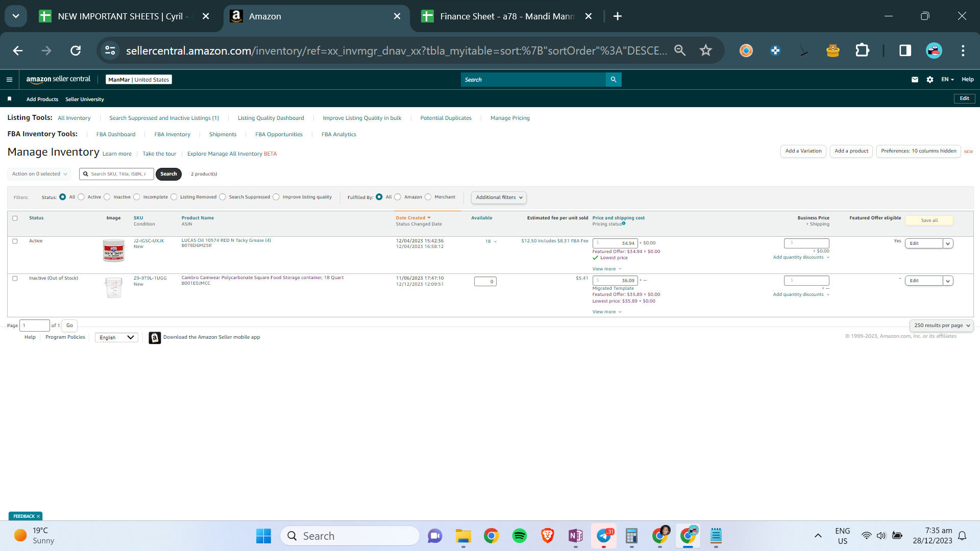
Task: Open the settings gear icon
Action: click(930, 80)
